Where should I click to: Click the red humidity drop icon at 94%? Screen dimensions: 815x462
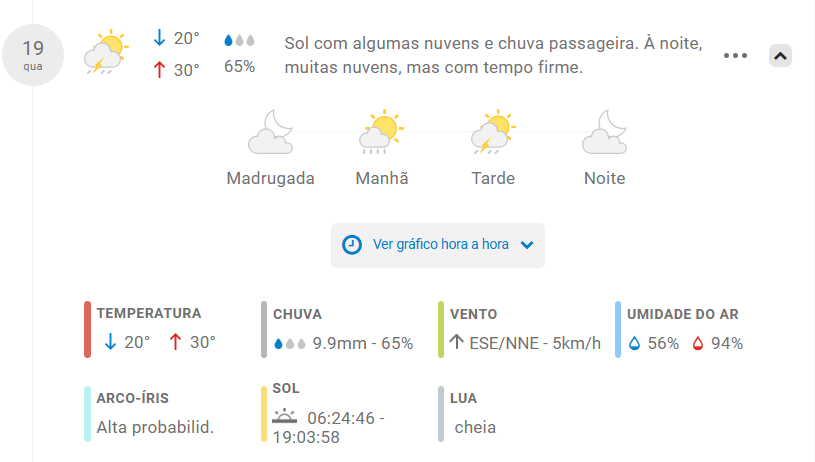[698, 343]
